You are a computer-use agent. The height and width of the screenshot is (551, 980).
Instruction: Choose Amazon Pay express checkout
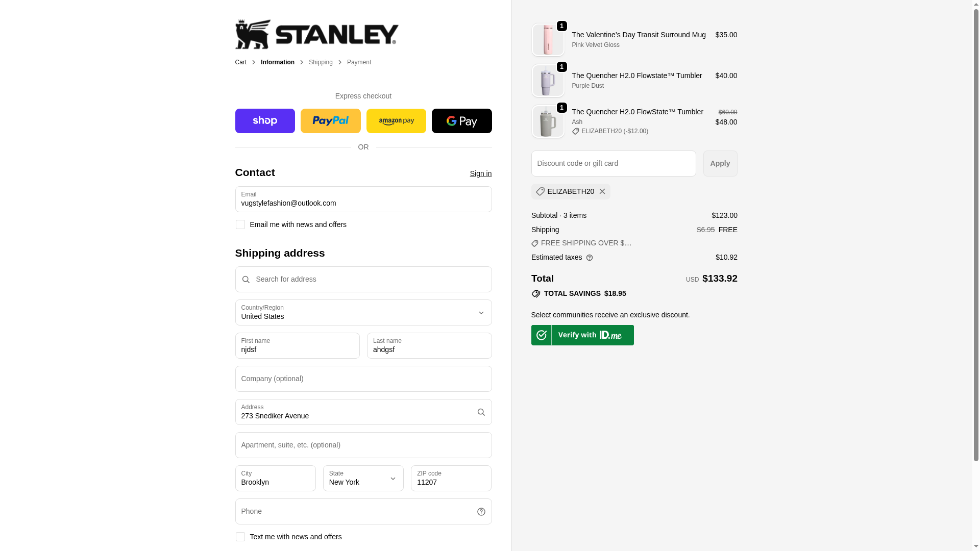click(396, 121)
